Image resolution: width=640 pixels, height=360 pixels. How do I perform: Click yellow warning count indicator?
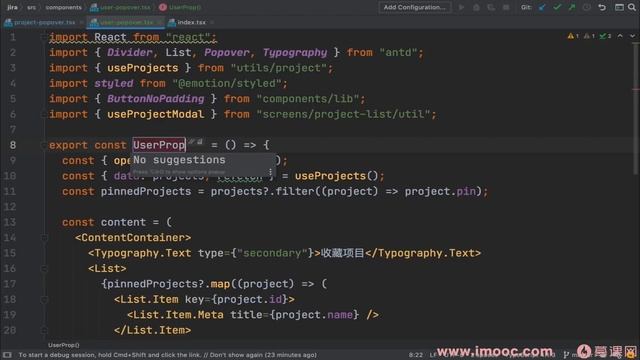pos(573,36)
